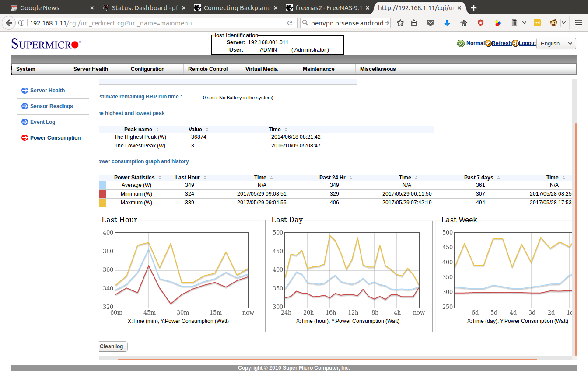
Task: Bookmark this page with the star icon
Action: point(400,23)
